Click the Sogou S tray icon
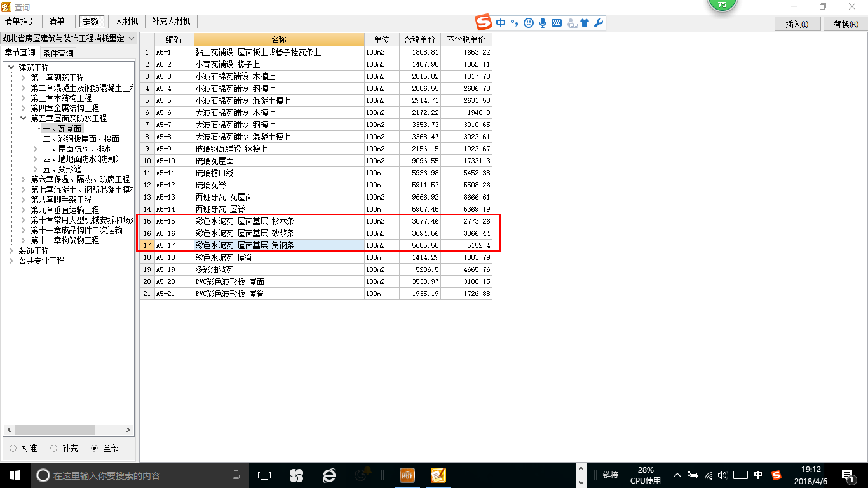 [x=776, y=475]
